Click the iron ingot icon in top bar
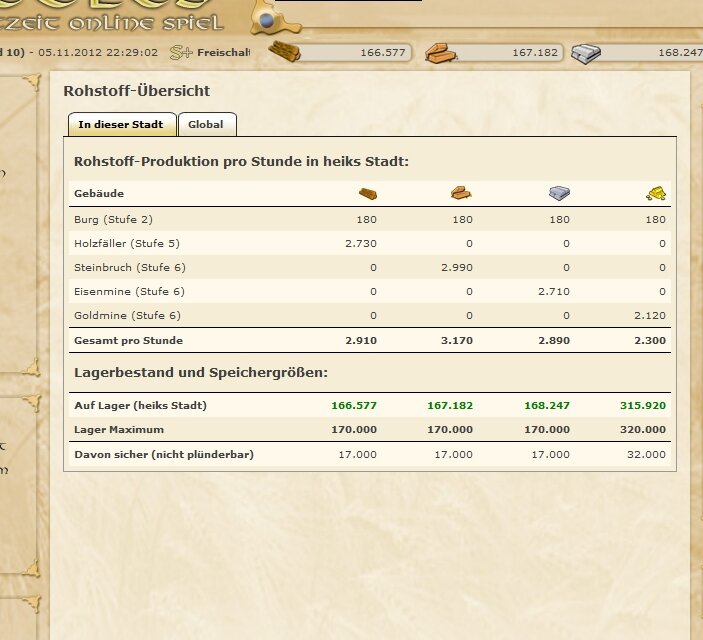This screenshot has height=640, width=703. (585, 53)
